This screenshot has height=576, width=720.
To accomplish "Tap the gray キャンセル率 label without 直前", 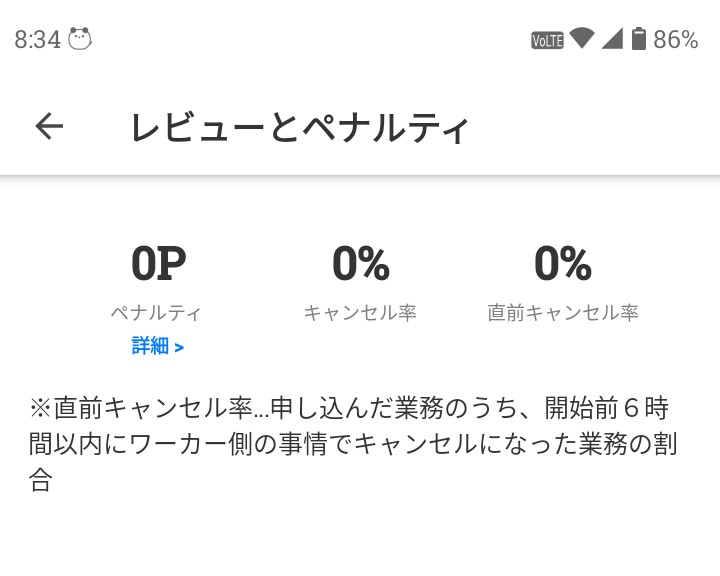I will point(360,313).
